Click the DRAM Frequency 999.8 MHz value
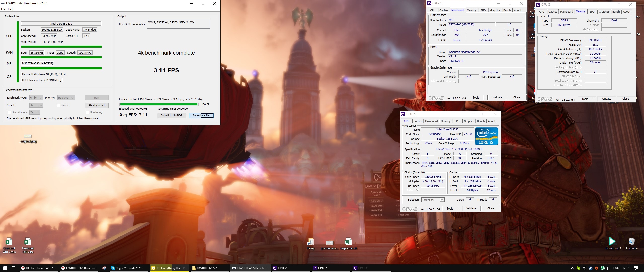644x272 pixels. click(595, 40)
